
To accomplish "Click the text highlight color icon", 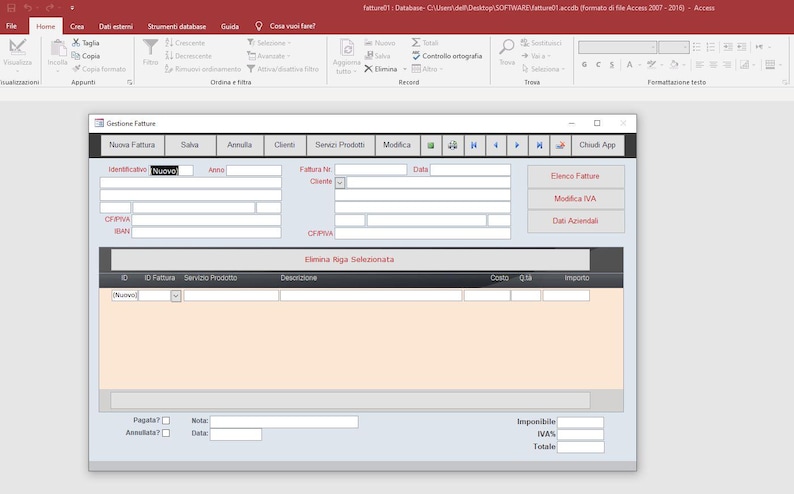I will coord(652,64).
